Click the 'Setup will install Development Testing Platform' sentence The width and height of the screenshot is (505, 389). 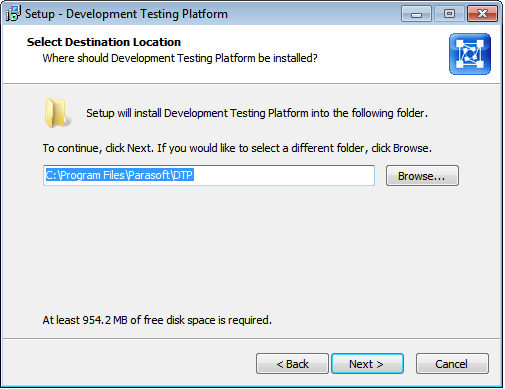[x=257, y=113]
